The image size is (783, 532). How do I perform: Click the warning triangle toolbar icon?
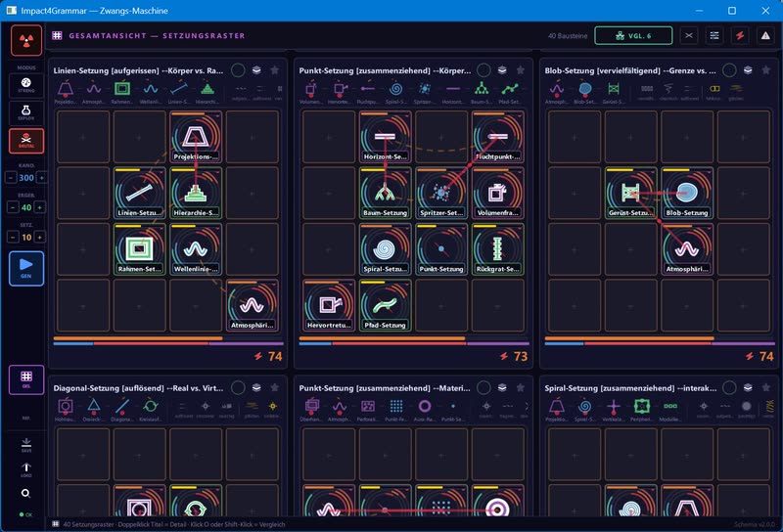pyautogui.click(x=765, y=36)
